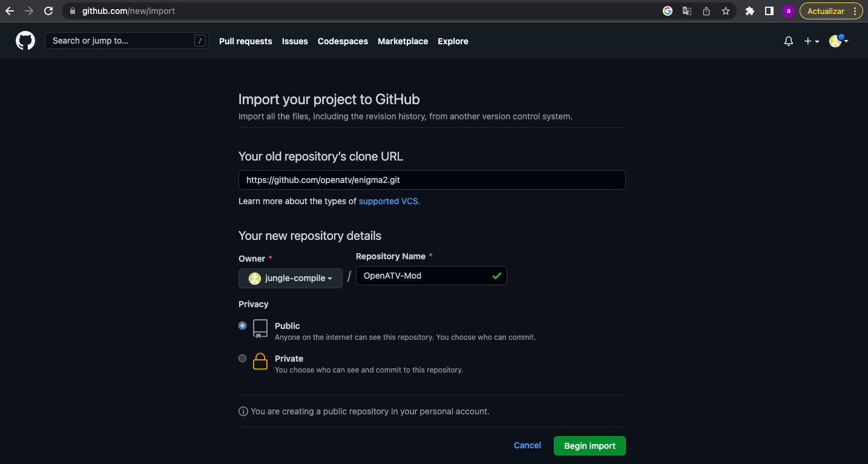The height and width of the screenshot is (464, 868).
Task: Go back with the browser arrow
Action: coord(10,11)
